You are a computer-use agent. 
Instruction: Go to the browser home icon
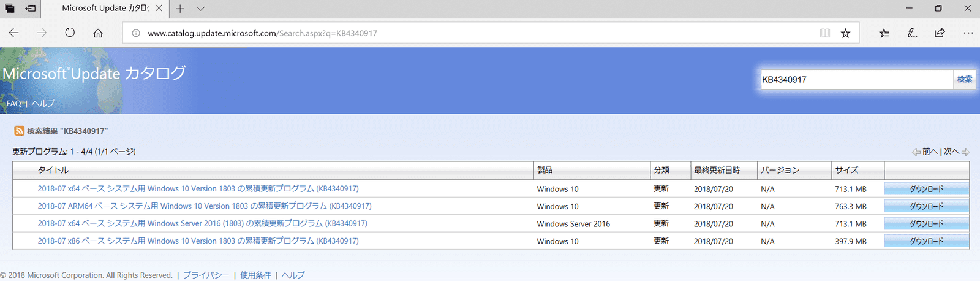point(98,33)
